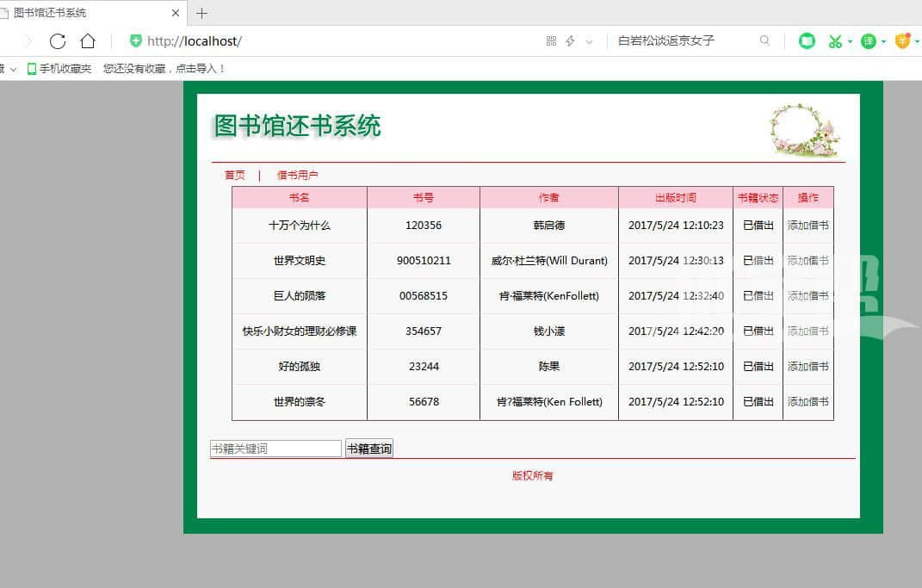Open the 手机收藏夹 bookmark folder
This screenshot has width=922, height=588.
(x=59, y=69)
